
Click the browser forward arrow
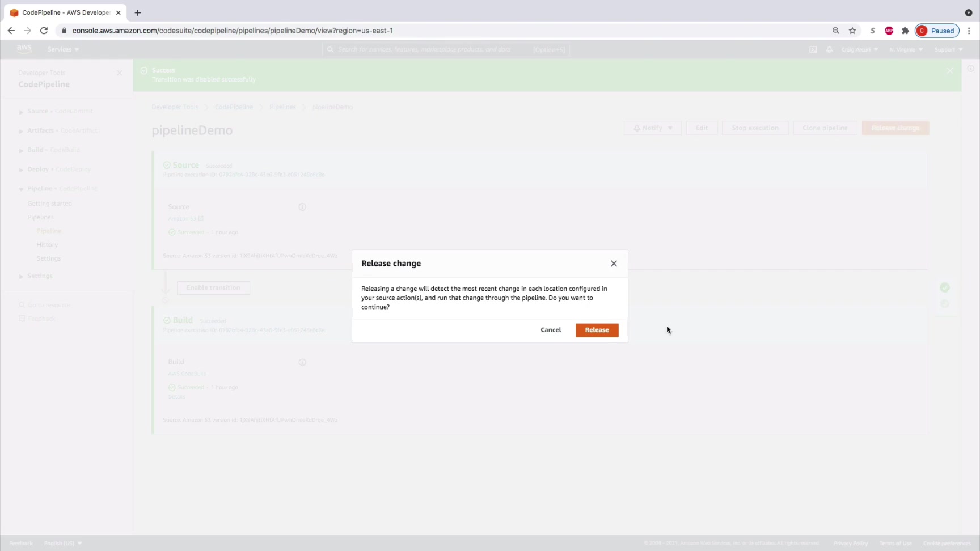(x=27, y=31)
